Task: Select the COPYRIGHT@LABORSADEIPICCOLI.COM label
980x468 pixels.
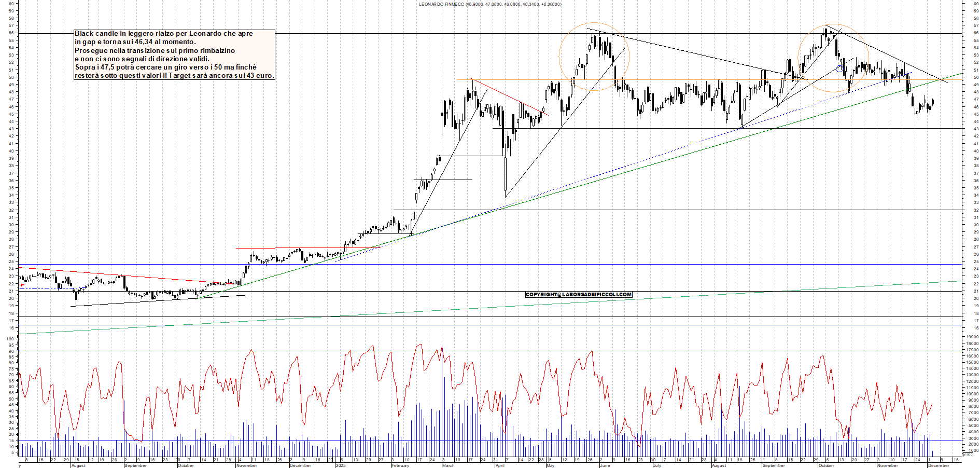Action: (579, 294)
